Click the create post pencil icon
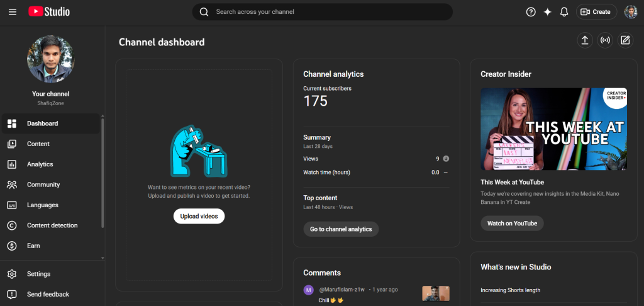Screen dimensions: 644x306 (625, 40)
